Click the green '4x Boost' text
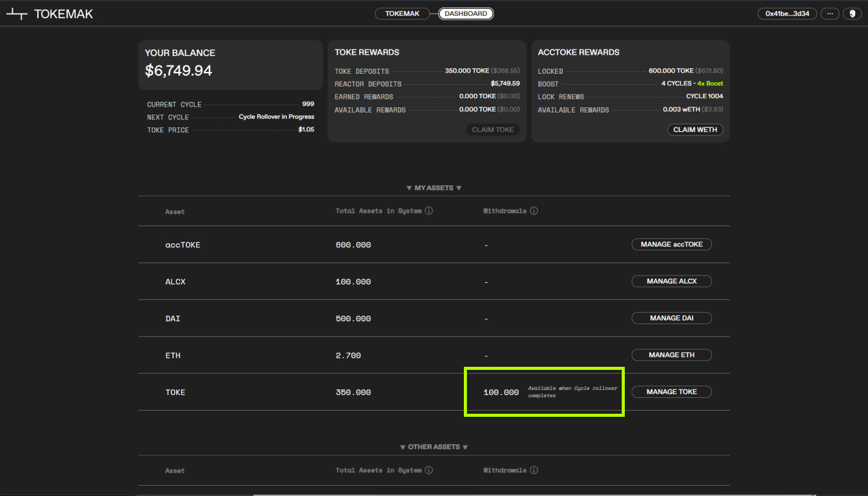 point(710,83)
